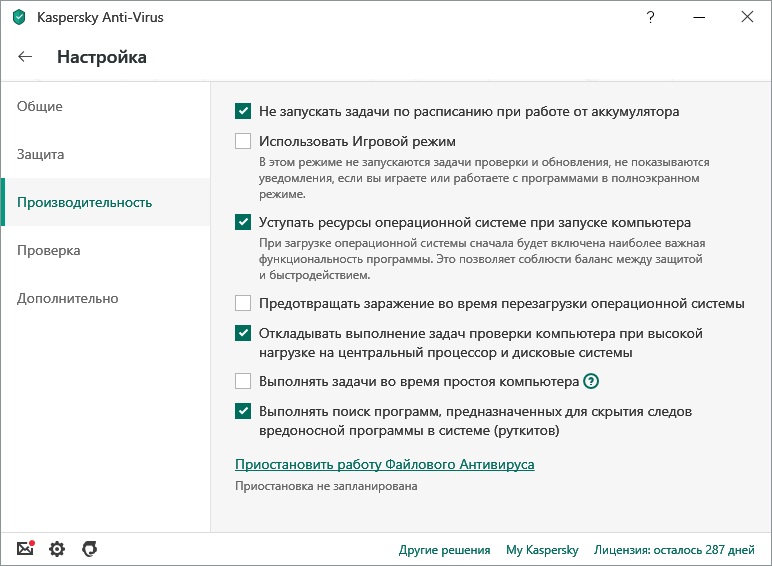Uncheck rootkit search 'Выполнять поиск программ' checkbox
The width and height of the screenshot is (772, 566).
point(243,411)
